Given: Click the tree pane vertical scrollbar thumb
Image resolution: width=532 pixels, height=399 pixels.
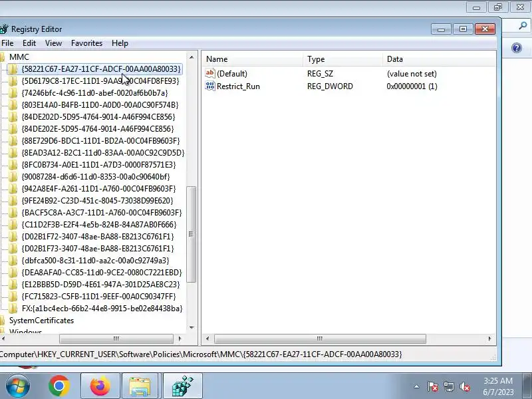Looking at the screenshot, I should pyautogui.click(x=192, y=234).
